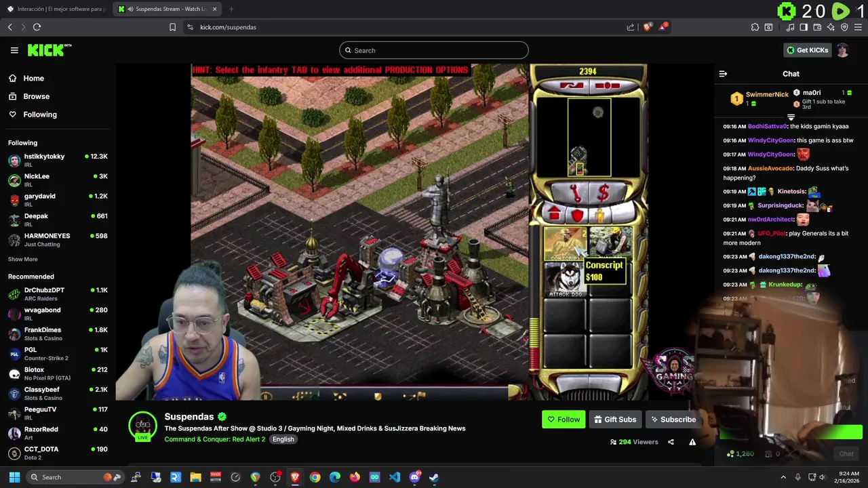
Task: Open Deepak followed channel
Action: point(58,220)
